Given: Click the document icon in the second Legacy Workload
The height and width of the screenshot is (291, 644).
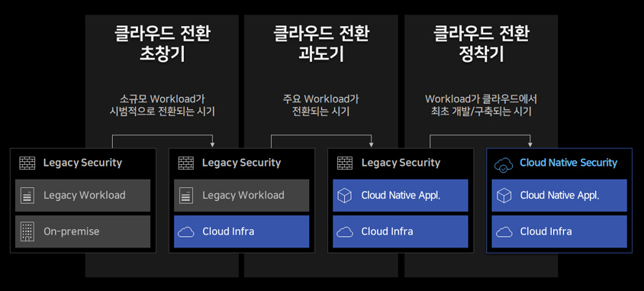Looking at the screenshot, I should [186, 196].
